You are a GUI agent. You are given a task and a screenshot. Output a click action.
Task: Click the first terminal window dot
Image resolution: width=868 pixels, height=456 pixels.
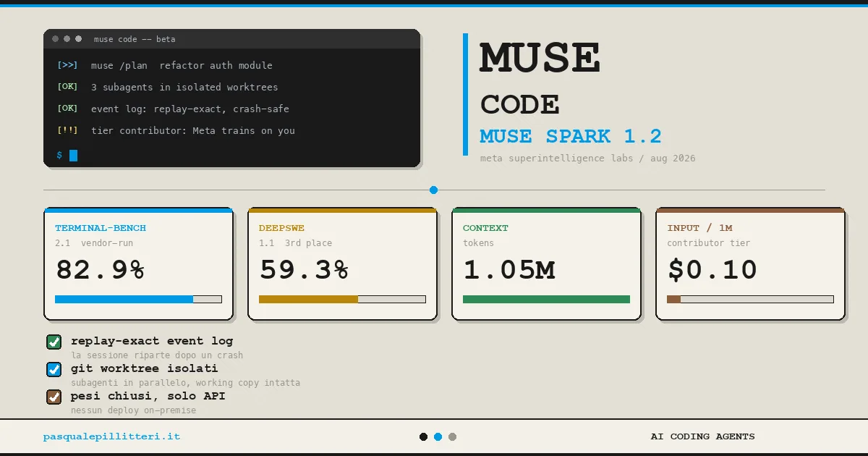[x=56, y=38]
